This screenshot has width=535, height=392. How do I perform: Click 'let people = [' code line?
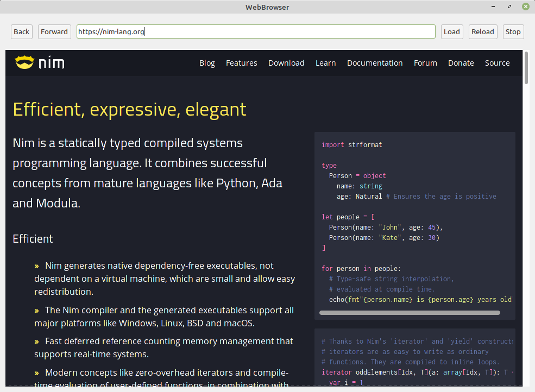coord(348,217)
